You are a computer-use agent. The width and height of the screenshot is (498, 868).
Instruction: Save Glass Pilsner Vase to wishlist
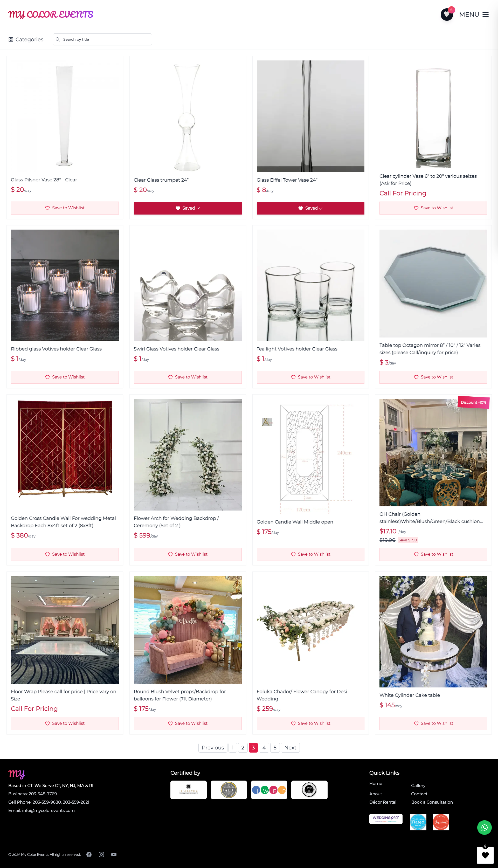65,208
